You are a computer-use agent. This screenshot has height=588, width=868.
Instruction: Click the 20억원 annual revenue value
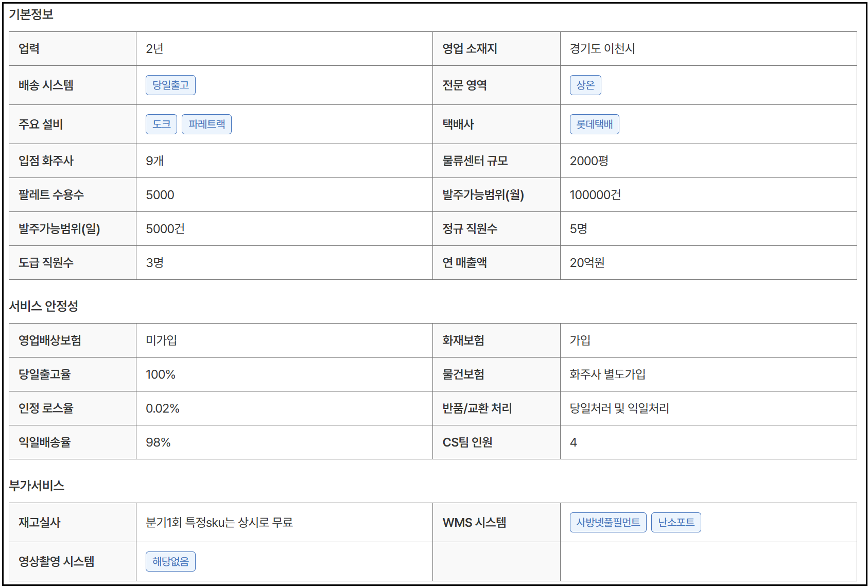pos(587,263)
